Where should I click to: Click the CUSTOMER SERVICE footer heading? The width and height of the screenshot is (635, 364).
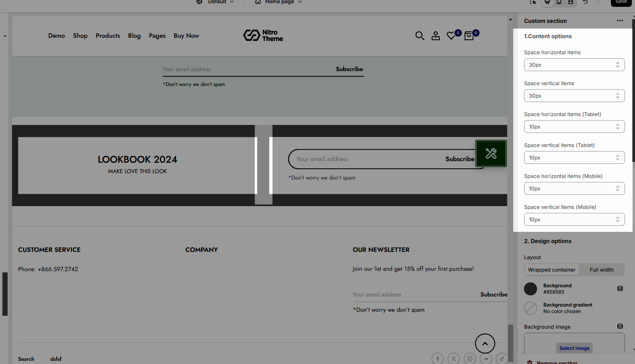[49, 250]
